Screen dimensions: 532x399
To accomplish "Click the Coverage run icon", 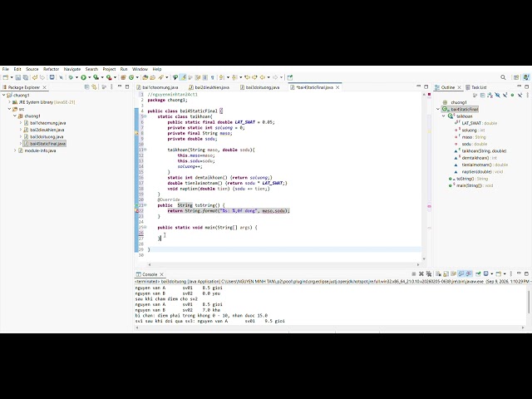I will click(x=96, y=77).
